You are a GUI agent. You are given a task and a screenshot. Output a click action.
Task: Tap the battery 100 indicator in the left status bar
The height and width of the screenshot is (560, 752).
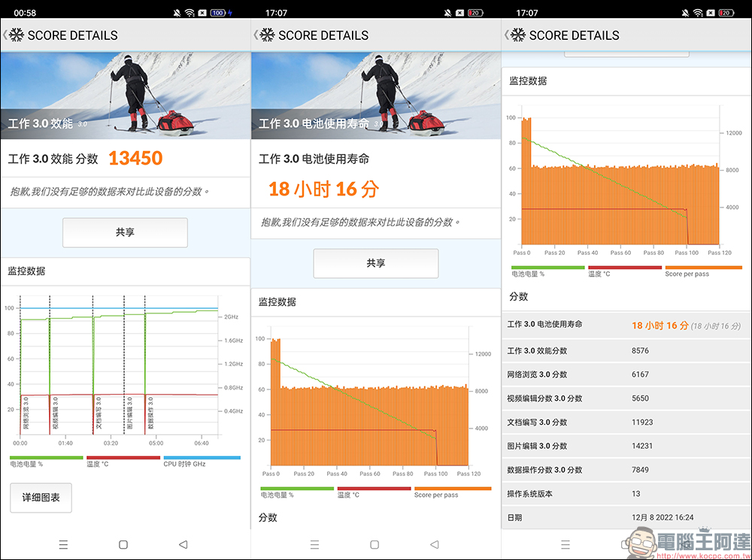[x=218, y=13]
